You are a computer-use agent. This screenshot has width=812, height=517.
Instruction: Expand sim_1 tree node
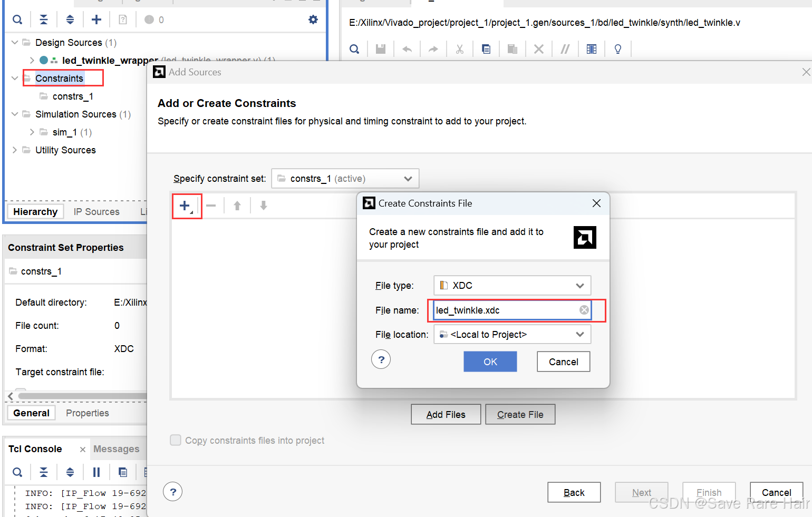(x=32, y=132)
